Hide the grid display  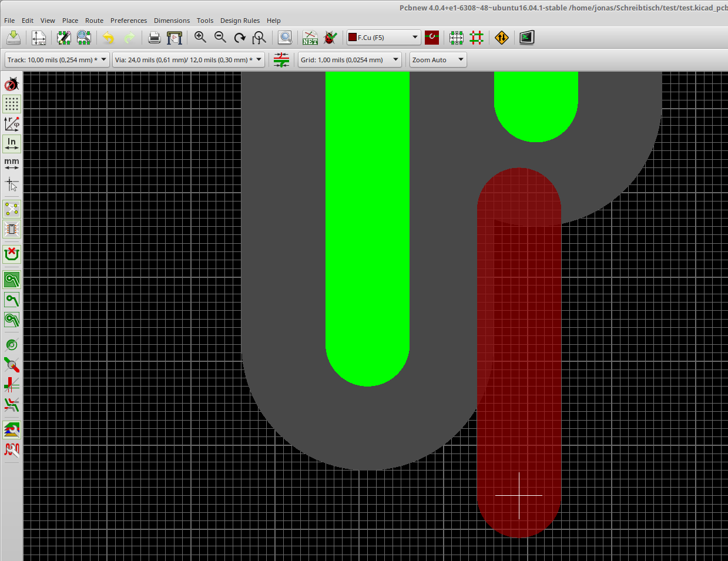pos(12,104)
